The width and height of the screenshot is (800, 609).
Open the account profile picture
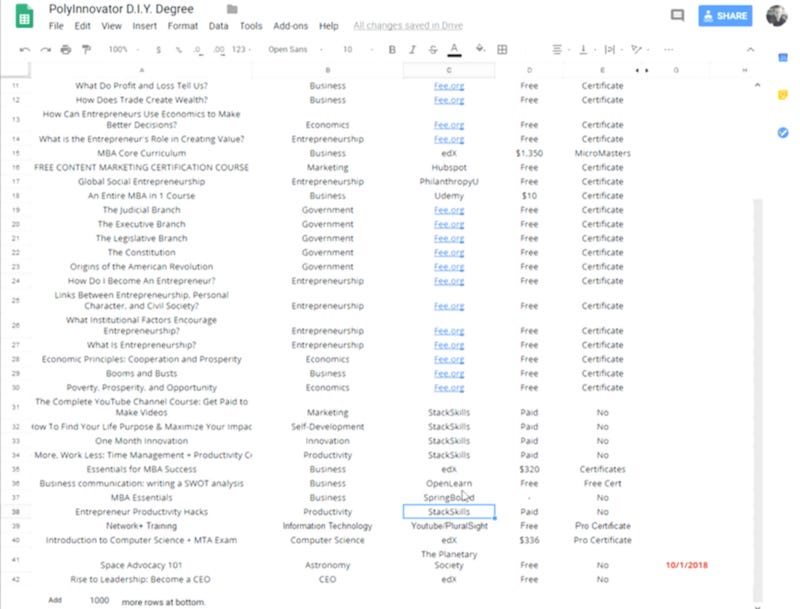(x=777, y=16)
